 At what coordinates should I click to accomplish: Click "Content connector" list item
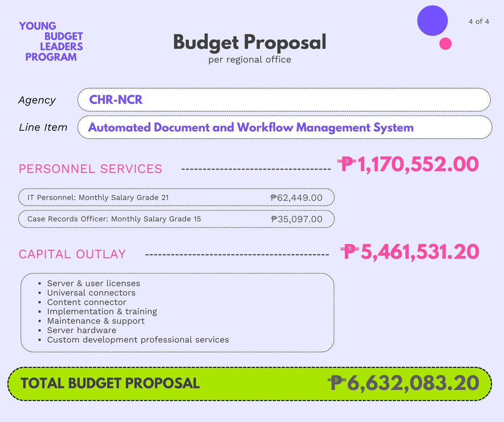[x=87, y=302]
